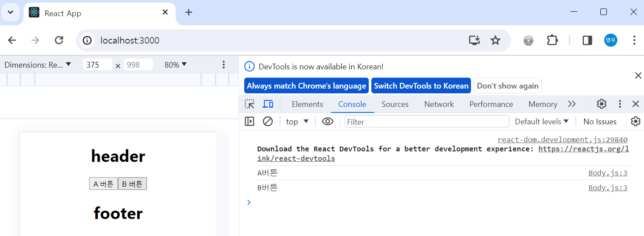This screenshot has height=236, width=644.
Task: Show more DevTools tabs chevron
Action: tap(571, 104)
